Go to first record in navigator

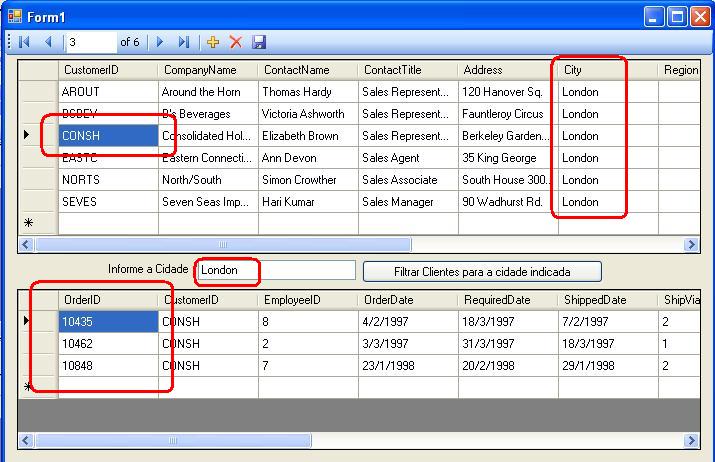pos(24,42)
